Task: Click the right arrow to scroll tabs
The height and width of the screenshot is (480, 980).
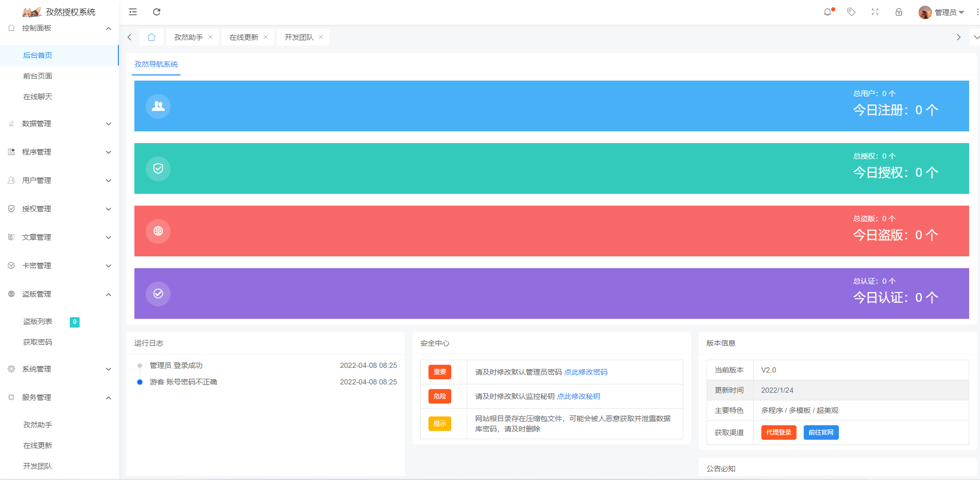Action: [x=959, y=37]
